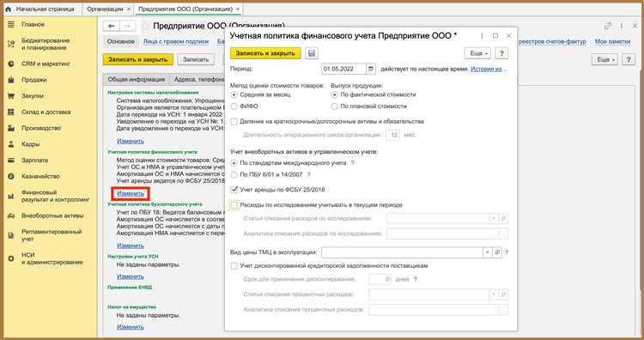Open Финансовый результат и контроллинг section
This screenshot has height=340, width=644.
pos(55,196)
